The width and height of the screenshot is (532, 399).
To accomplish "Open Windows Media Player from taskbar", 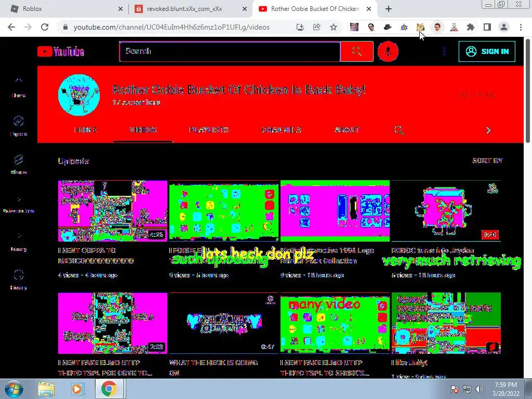I will (x=77, y=389).
